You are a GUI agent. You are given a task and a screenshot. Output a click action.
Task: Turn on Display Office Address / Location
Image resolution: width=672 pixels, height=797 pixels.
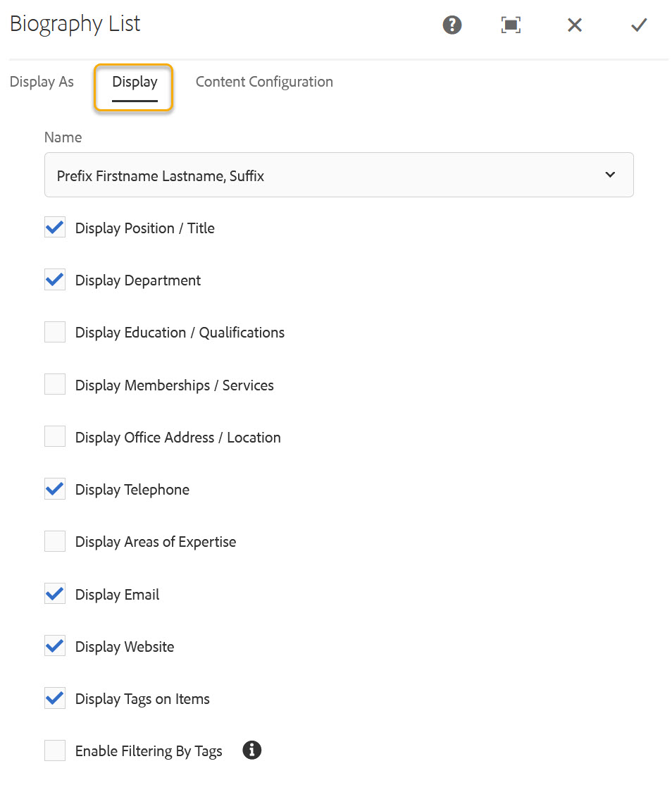(55, 437)
